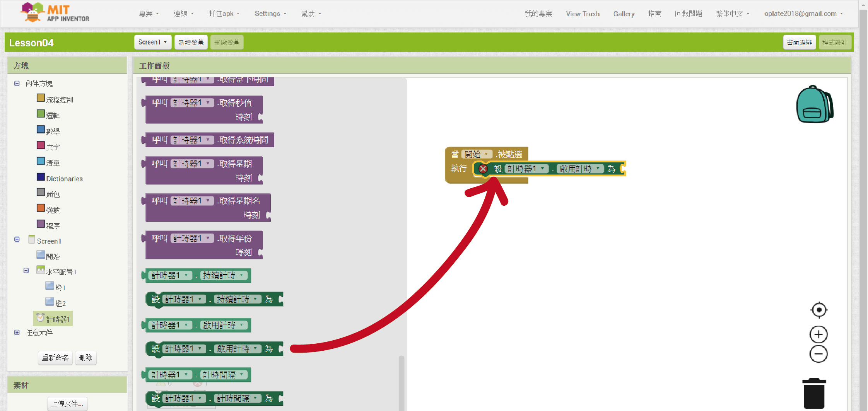The image size is (868, 411).
Task: Zoom in with the plus icon
Action: pos(818,334)
